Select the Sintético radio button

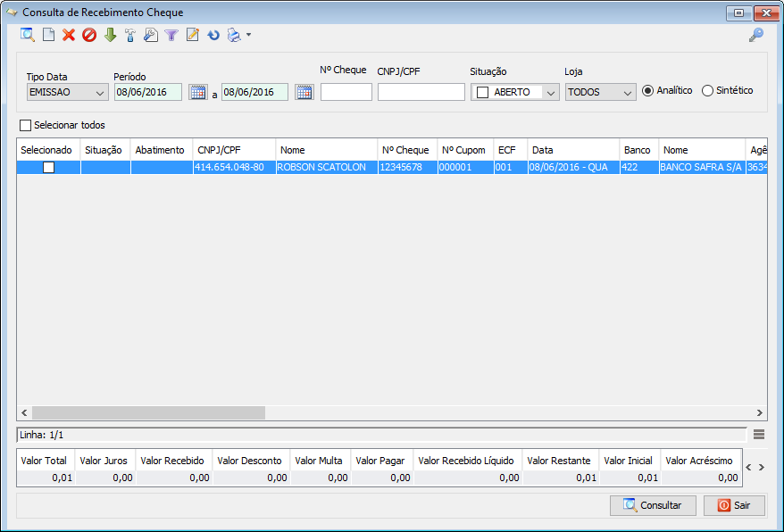click(707, 90)
